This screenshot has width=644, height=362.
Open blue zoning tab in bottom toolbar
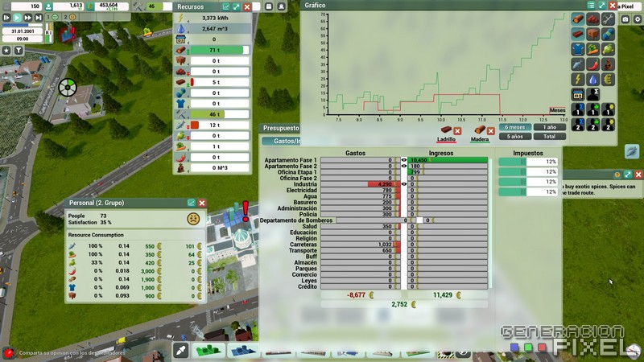click(243, 351)
